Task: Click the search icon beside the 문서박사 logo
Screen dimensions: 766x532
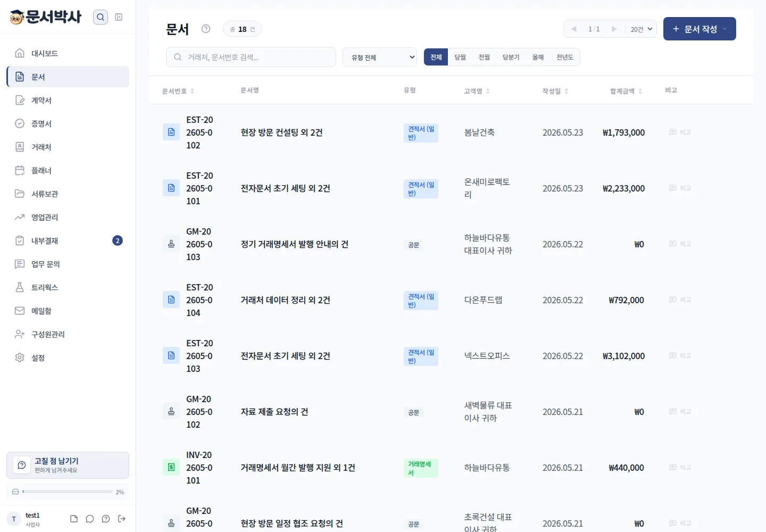Action: click(101, 17)
